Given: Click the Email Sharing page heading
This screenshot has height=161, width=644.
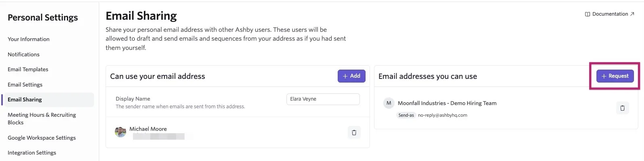Looking at the screenshot, I should tap(141, 16).
